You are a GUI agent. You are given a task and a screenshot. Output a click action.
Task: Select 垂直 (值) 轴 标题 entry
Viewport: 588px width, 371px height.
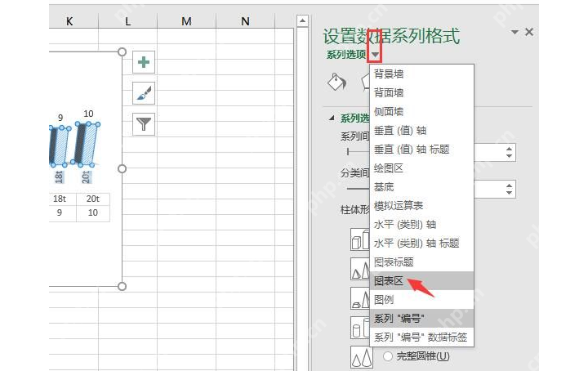[x=421, y=150]
